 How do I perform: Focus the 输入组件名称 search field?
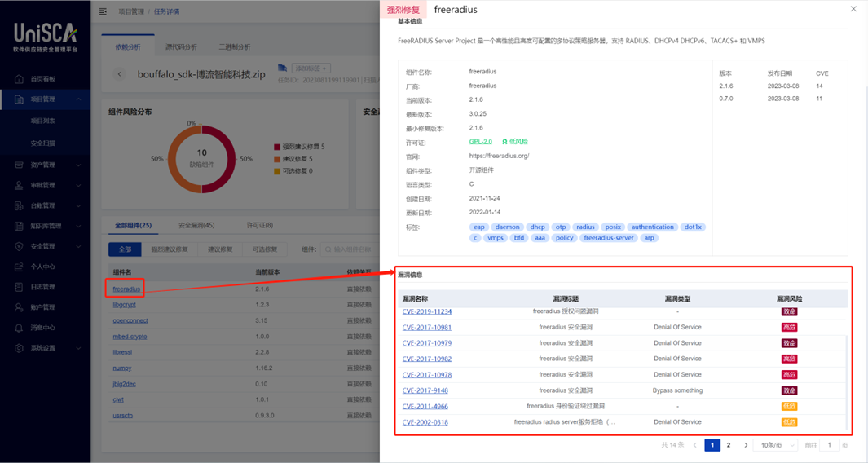351,249
